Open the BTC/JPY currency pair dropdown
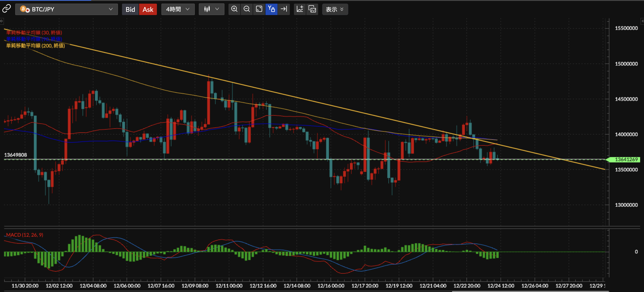 point(67,9)
